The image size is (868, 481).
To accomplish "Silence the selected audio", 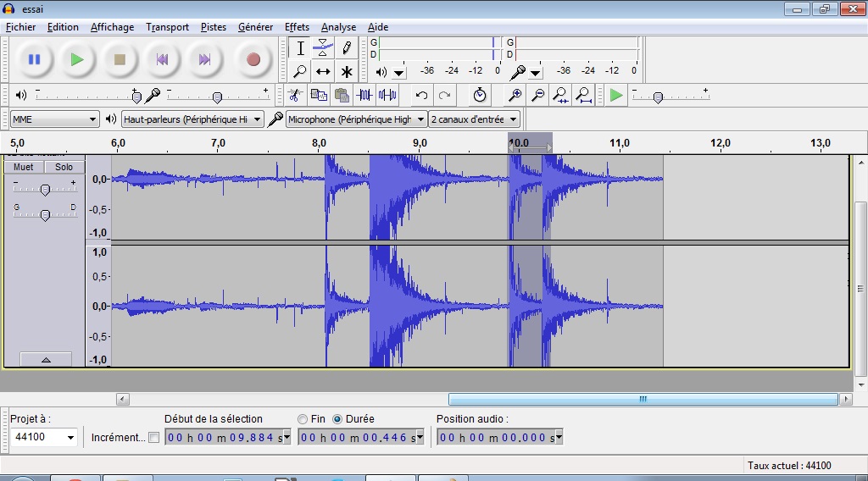I will pos(387,95).
